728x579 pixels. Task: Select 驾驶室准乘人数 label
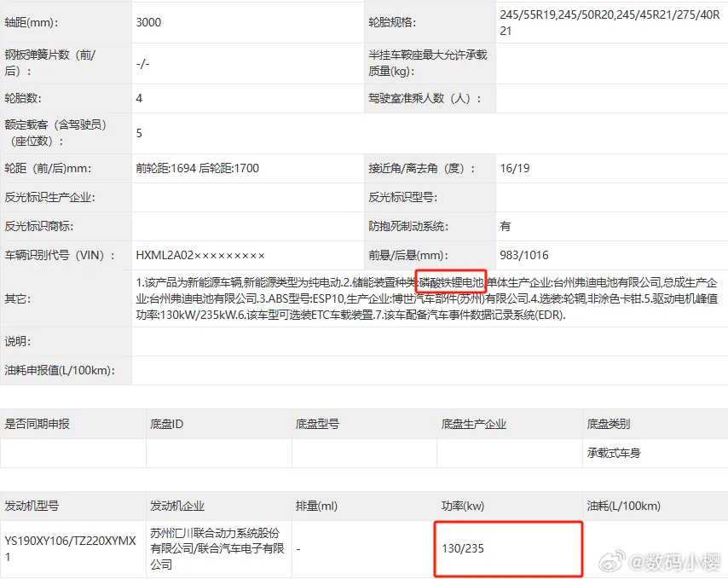425,98
